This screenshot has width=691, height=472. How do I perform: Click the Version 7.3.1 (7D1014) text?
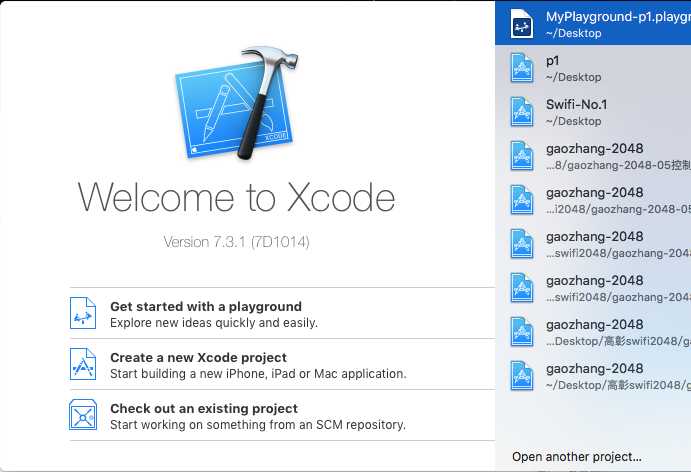[236, 242]
